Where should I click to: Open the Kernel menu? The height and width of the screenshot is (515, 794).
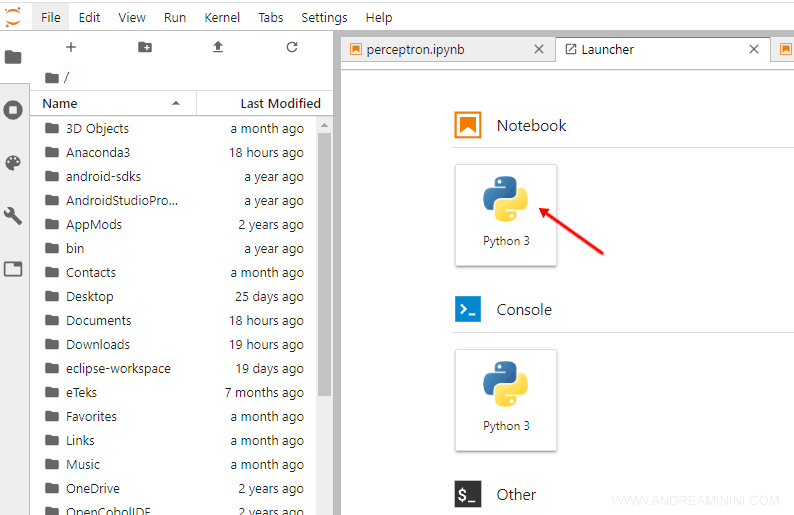coord(221,17)
